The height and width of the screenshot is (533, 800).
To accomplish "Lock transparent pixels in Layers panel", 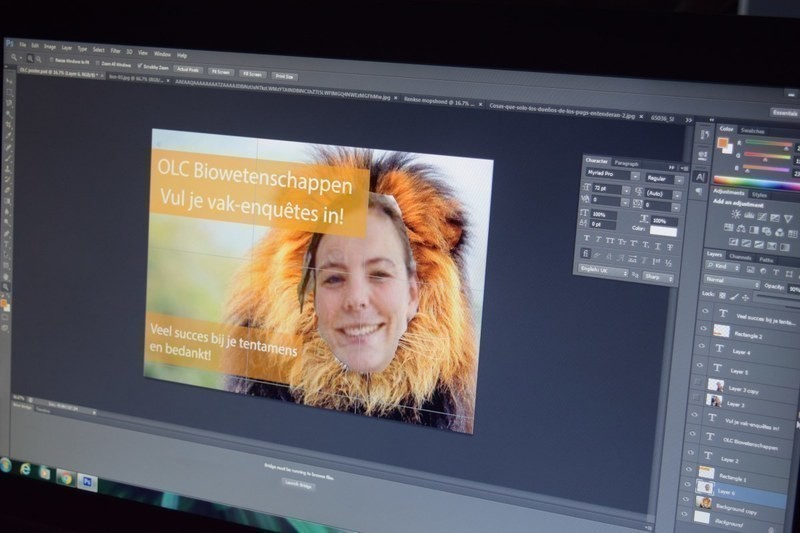I will (x=722, y=295).
